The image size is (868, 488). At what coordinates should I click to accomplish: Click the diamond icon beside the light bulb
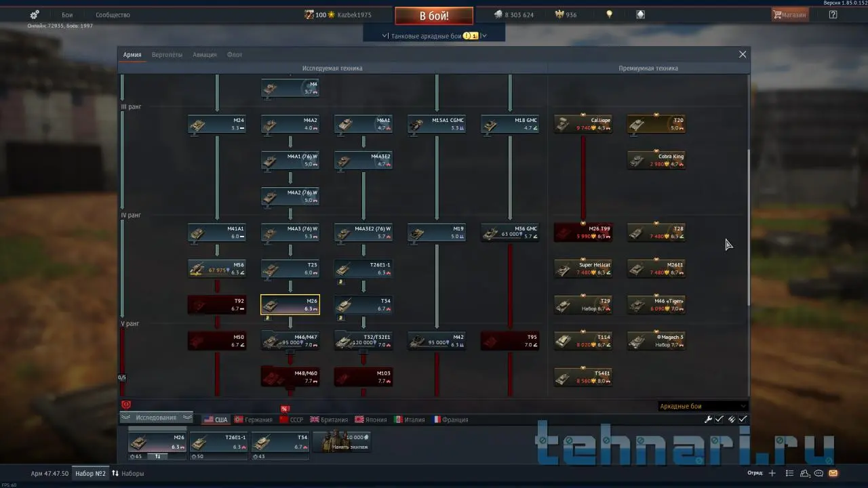point(641,14)
